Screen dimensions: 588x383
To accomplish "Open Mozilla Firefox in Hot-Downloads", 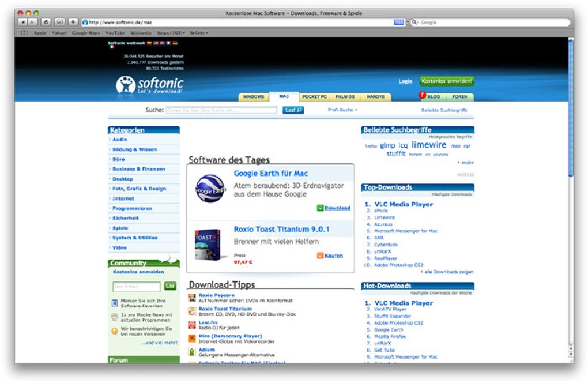I will click(x=390, y=336).
